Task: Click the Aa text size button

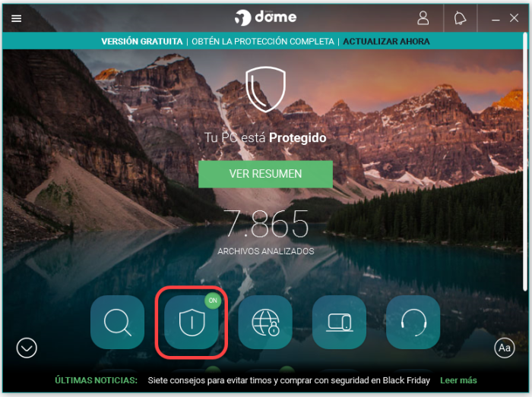Action: (x=505, y=348)
